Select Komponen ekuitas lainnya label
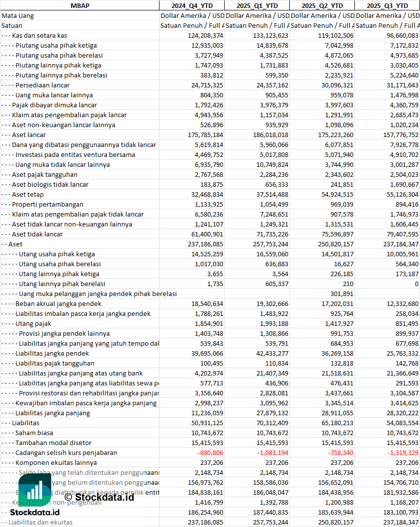 click(x=56, y=462)
